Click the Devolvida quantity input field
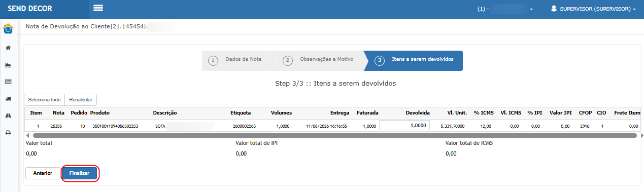 click(x=404, y=126)
